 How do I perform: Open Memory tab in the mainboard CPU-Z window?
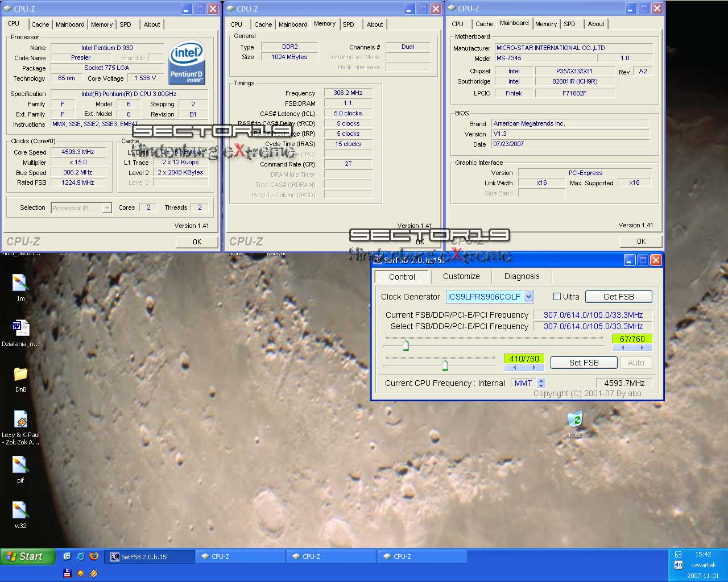coord(546,24)
